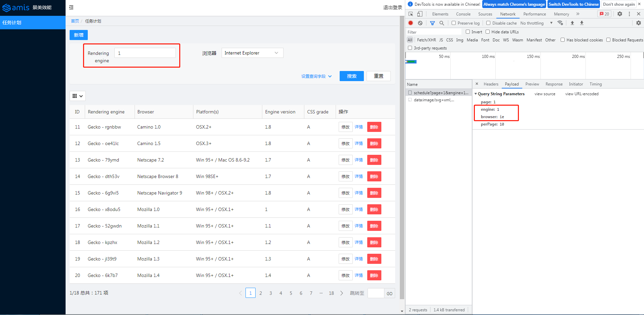644x315 pixels.
Task: Click 退出登录 logout link
Action: point(392,7)
